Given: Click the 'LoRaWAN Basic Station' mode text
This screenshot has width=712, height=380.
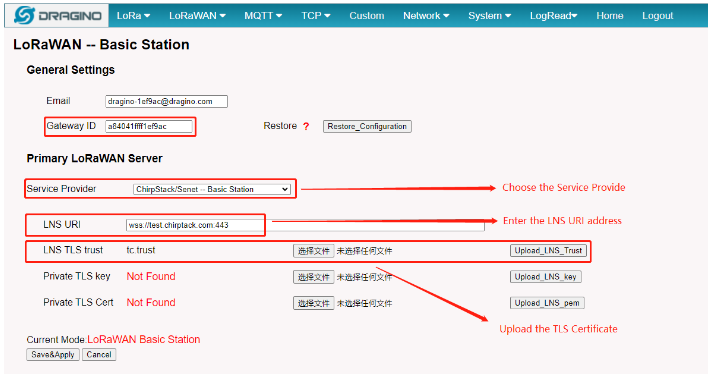Looking at the screenshot, I should [143, 340].
